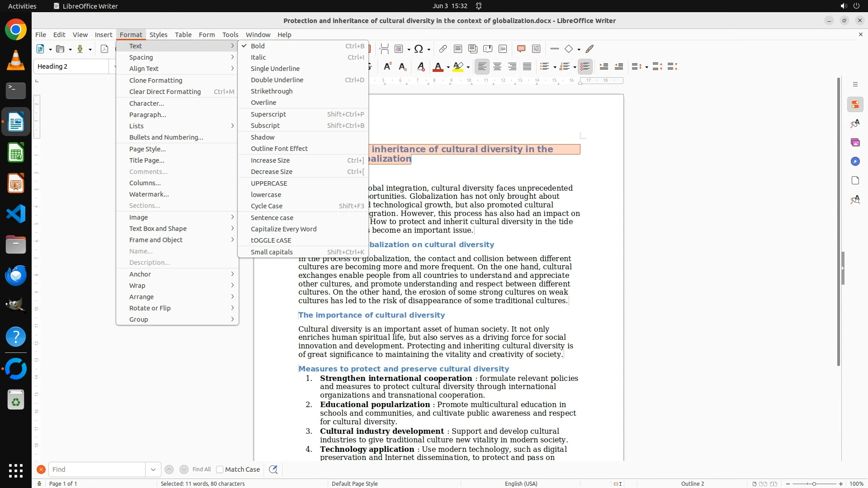
Task: Choose Capitalize Every Word menu entry
Action: (283, 229)
